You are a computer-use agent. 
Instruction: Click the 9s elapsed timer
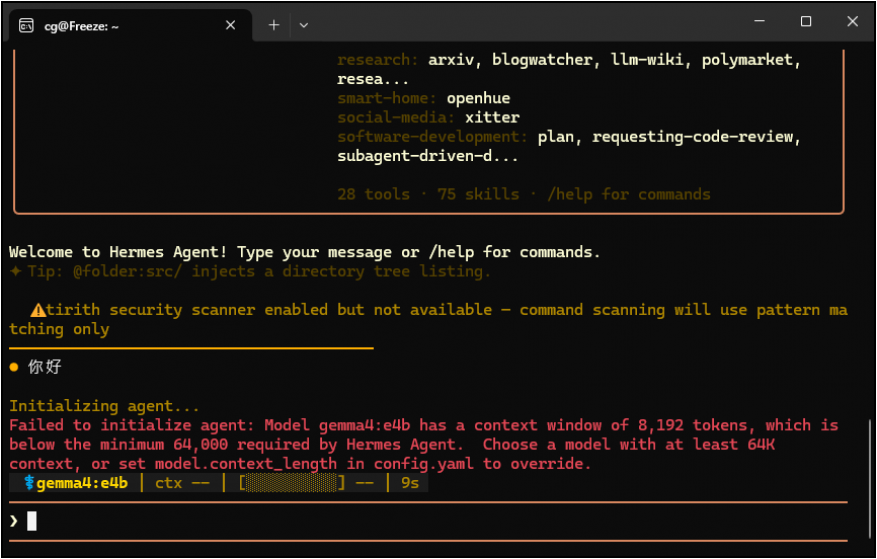[x=410, y=483]
